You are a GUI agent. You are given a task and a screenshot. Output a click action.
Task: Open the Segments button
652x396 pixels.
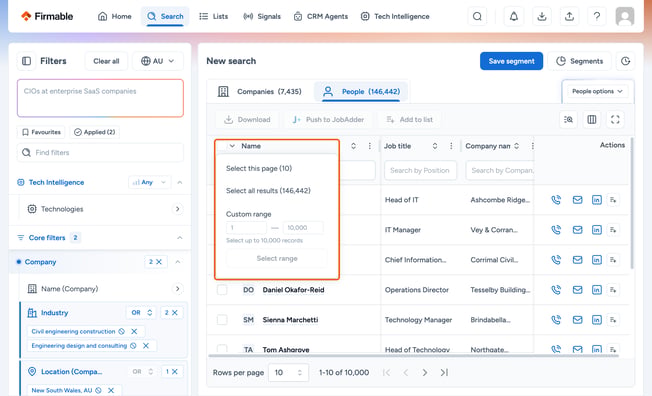580,61
